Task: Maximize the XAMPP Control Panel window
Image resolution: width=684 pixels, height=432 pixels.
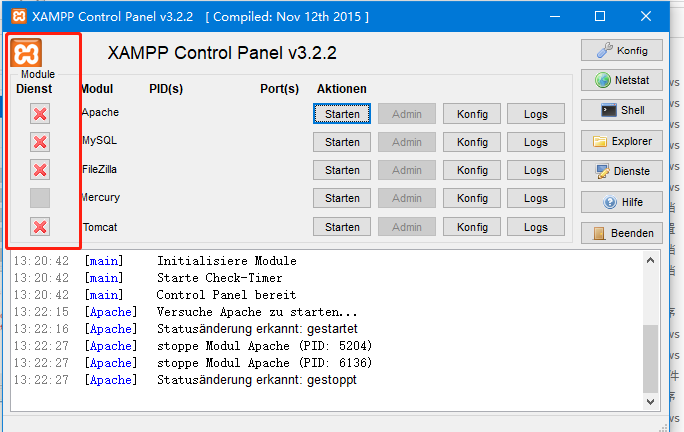Action: [x=600, y=17]
